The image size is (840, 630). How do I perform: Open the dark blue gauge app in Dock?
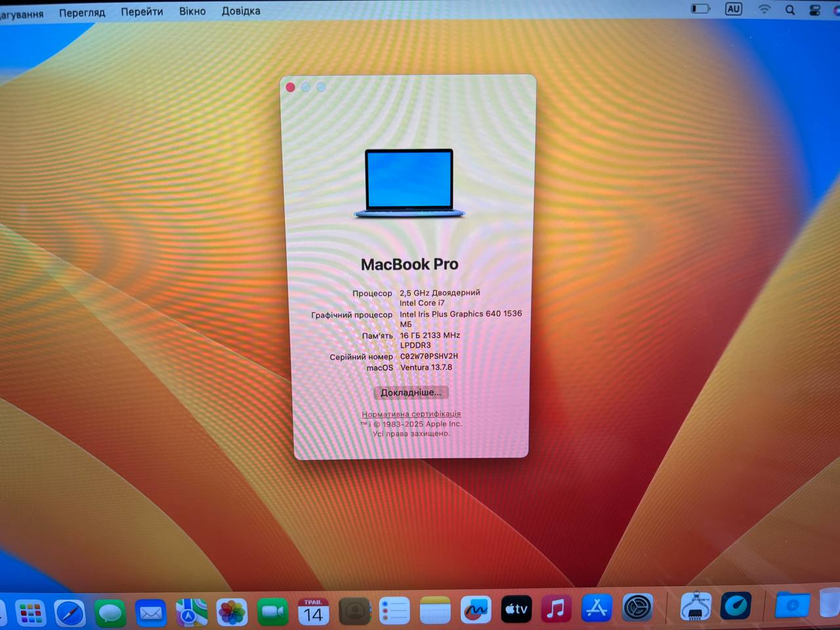click(736, 605)
